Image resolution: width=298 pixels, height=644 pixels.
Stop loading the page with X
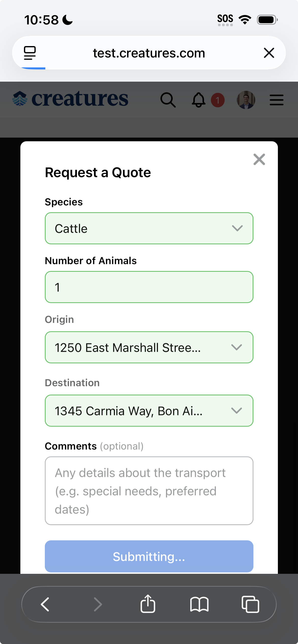point(269,53)
